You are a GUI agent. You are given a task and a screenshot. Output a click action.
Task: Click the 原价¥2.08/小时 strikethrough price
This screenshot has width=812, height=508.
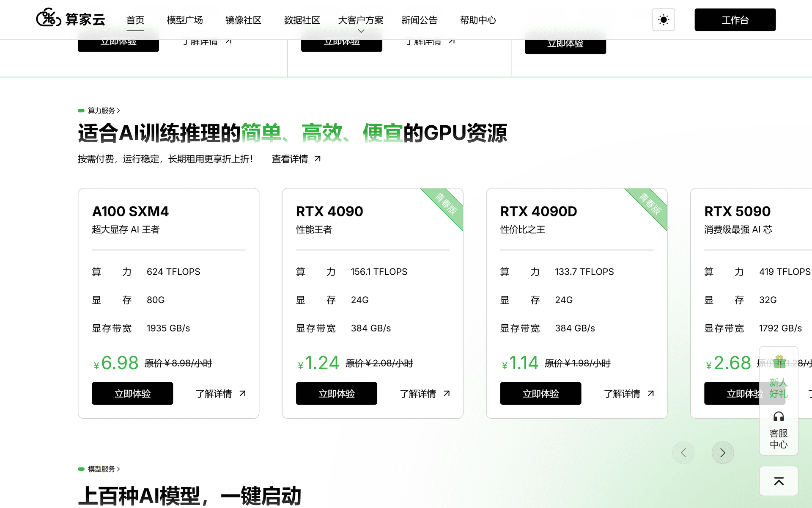pos(379,363)
